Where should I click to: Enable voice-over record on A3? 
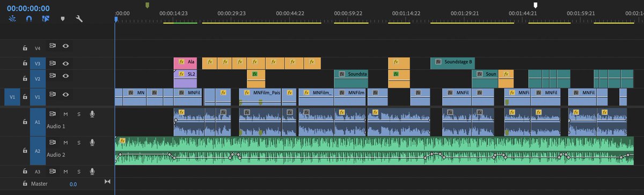[x=92, y=171]
